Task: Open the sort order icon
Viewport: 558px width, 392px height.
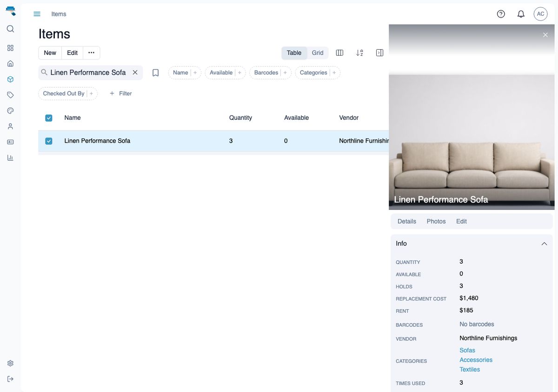Action: pyautogui.click(x=359, y=53)
